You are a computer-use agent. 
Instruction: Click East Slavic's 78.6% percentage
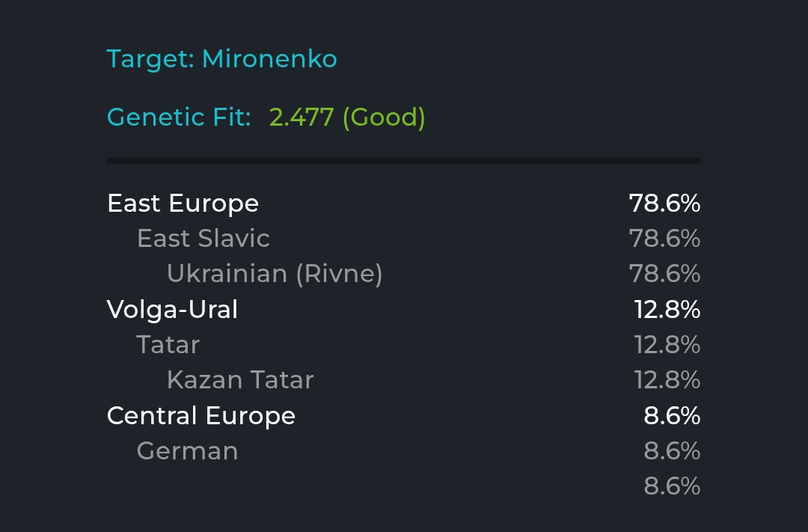click(665, 239)
